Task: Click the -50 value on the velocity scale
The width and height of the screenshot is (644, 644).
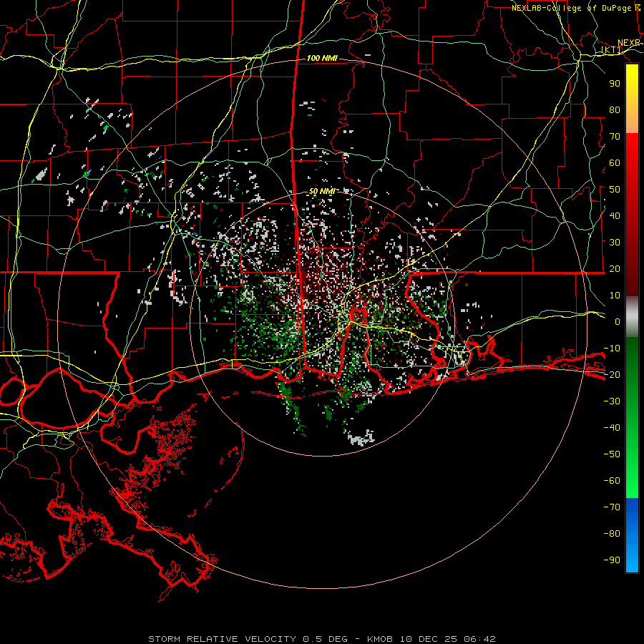Action: coord(612,454)
